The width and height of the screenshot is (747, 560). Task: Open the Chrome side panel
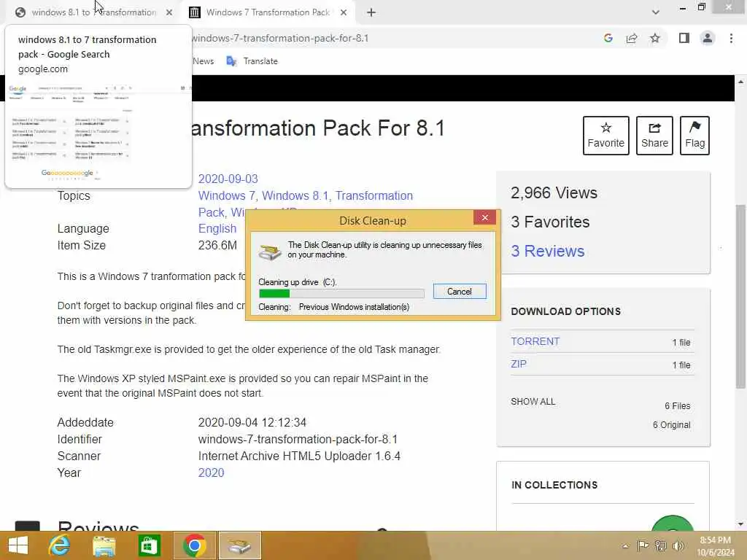coord(684,38)
